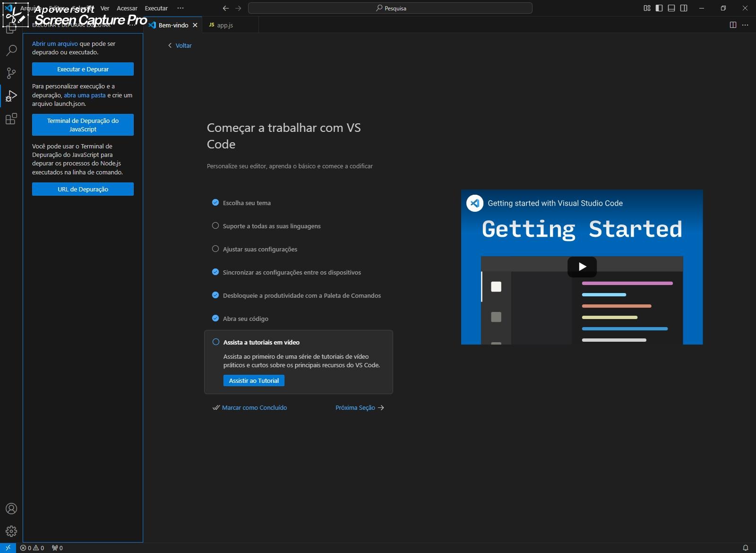Open the notifications bell

coord(746,548)
